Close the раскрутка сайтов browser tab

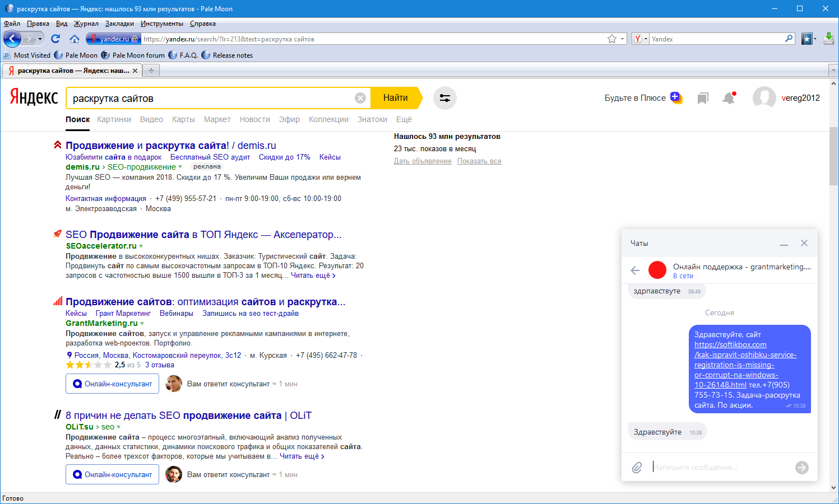click(135, 71)
